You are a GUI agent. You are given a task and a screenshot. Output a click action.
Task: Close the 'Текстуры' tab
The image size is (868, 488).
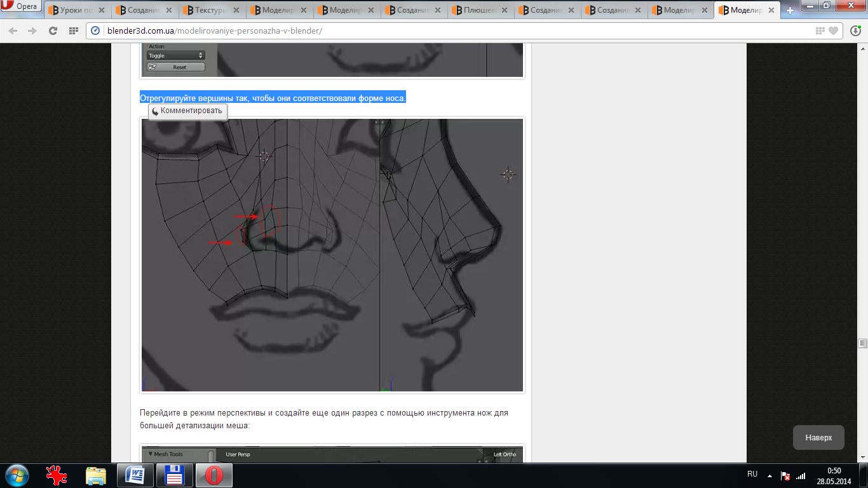237,10
